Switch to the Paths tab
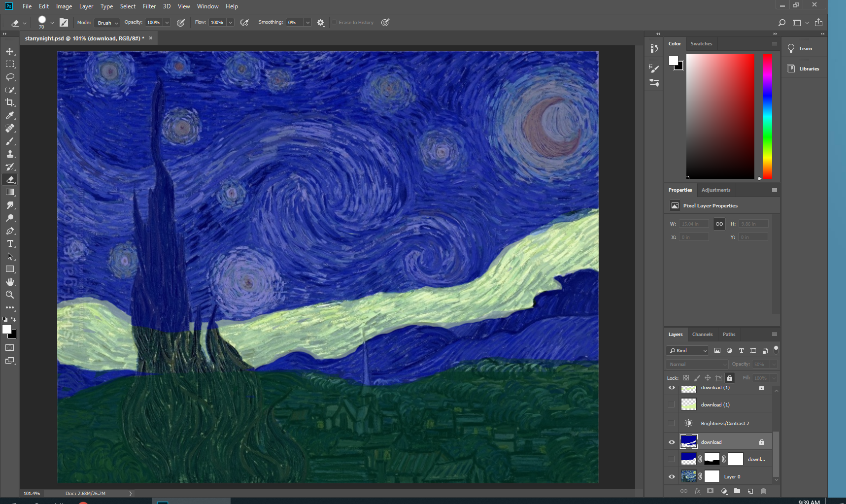 (x=729, y=335)
